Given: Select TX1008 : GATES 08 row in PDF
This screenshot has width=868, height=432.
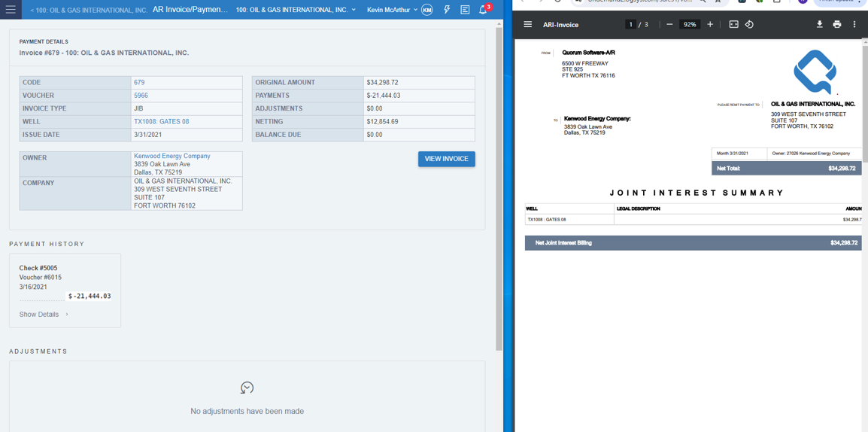Looking at the screenshot, I should 693,219.
